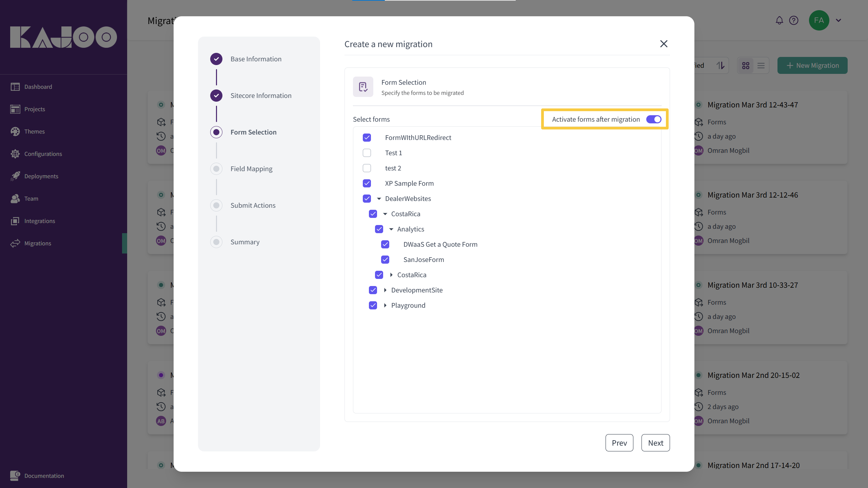868x488 pixels.
Task: Expand the Playground tree node
Action: point(385,305)
